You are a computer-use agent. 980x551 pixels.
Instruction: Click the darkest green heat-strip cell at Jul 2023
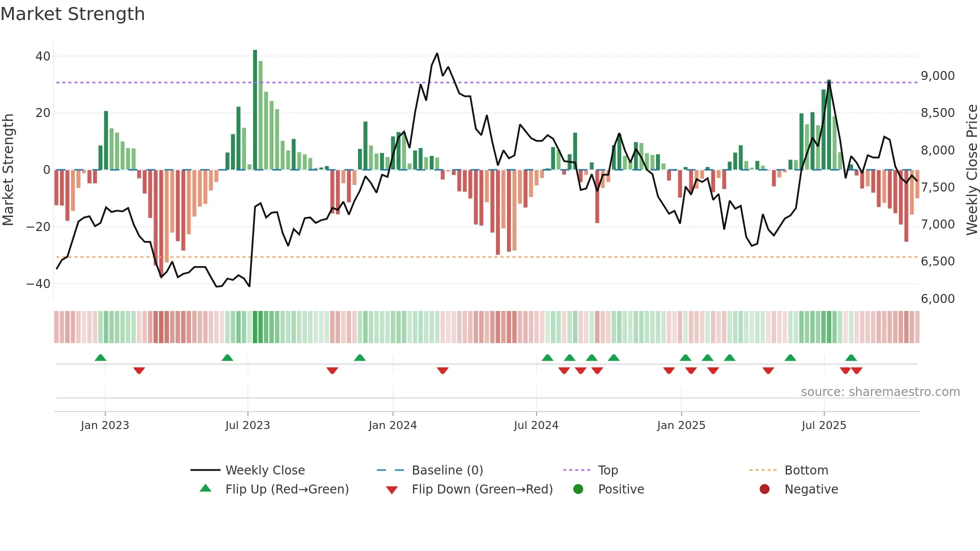(x=255, y=327)
